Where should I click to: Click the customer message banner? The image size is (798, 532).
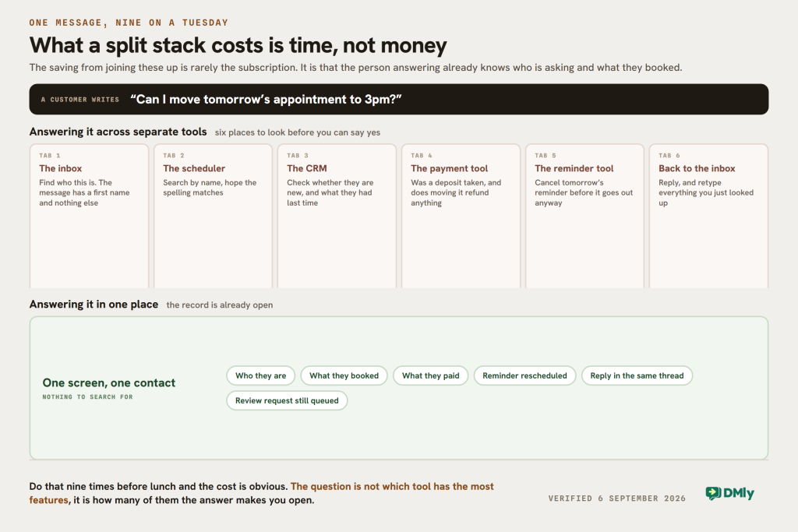coord(399,99)
